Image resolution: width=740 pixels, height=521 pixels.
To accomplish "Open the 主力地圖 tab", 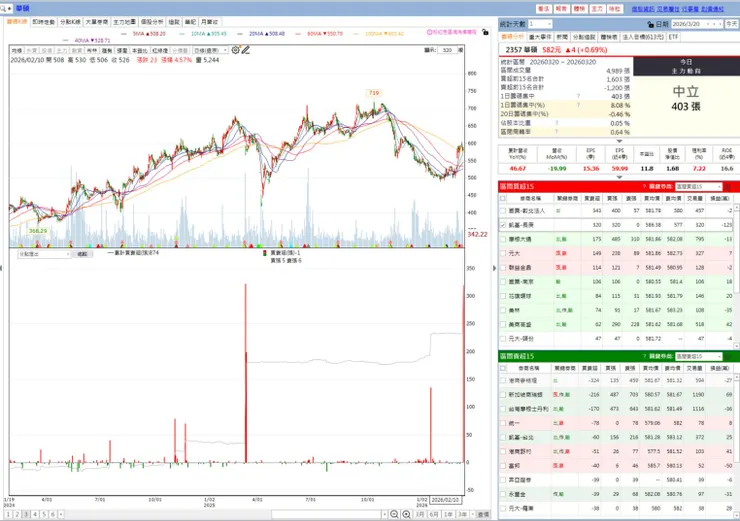I will (124, 22).
